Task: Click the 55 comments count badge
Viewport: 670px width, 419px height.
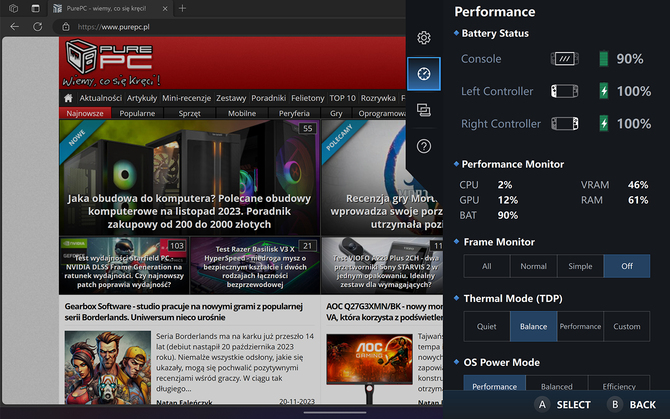Action: 308,129
